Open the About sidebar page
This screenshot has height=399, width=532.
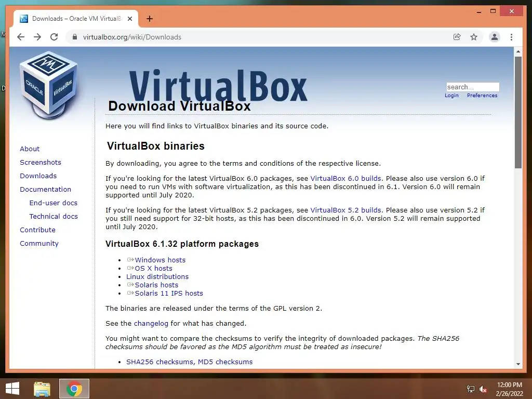pos(30,149)
